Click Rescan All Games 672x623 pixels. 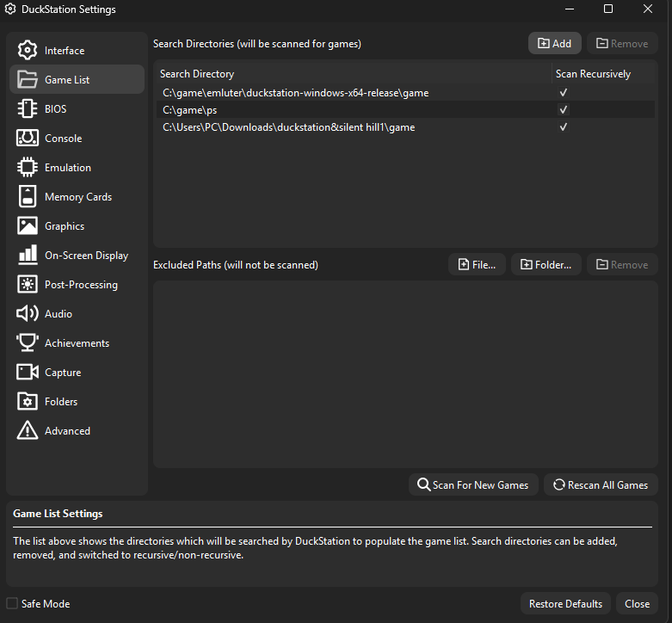tap(601, 484)
